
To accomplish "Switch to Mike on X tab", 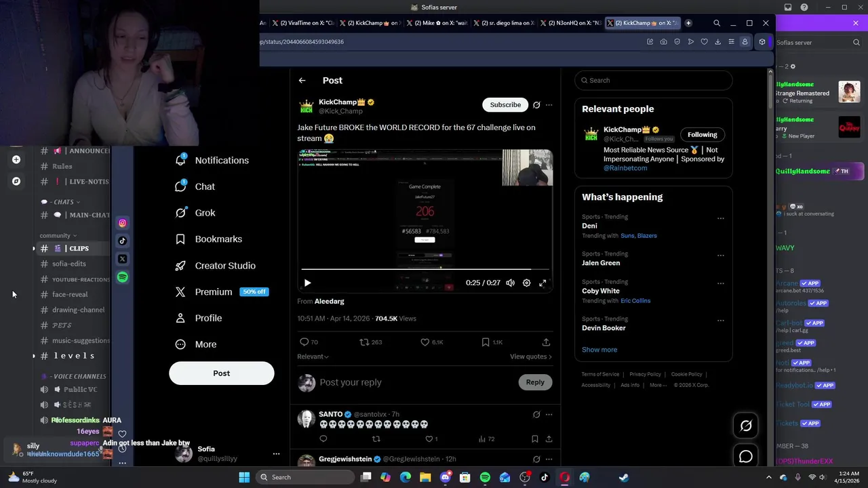I will click(x=439, y=23).
